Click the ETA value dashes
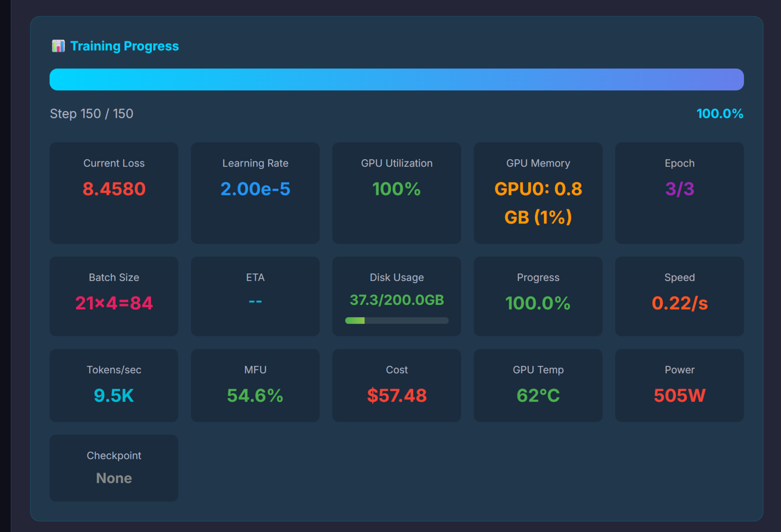781x532 pixels. click(x=255, y=301)
